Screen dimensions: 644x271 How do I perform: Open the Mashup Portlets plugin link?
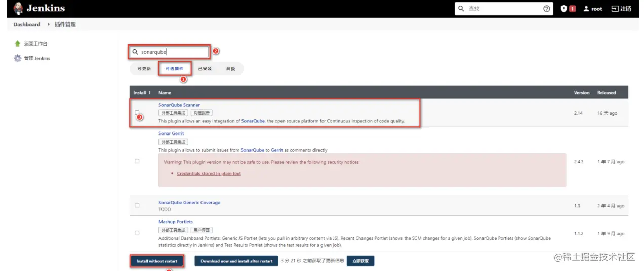[x=176, y=222]
